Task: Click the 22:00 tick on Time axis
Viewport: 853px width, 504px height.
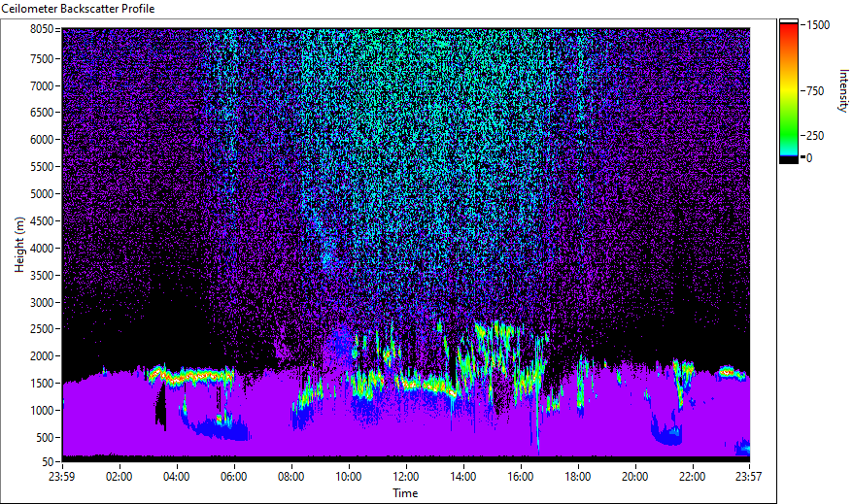Action: (x=692, y=477)
